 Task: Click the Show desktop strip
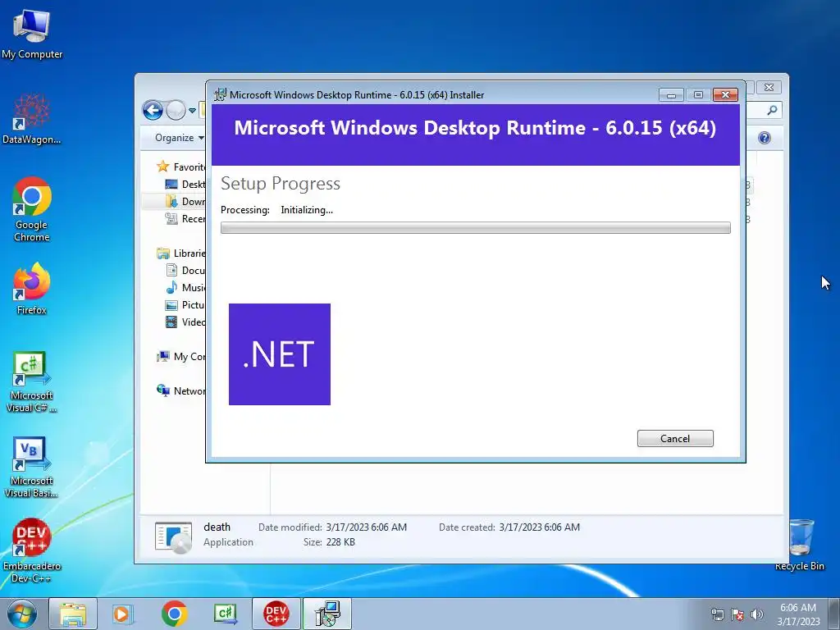[x=835, y=614]
